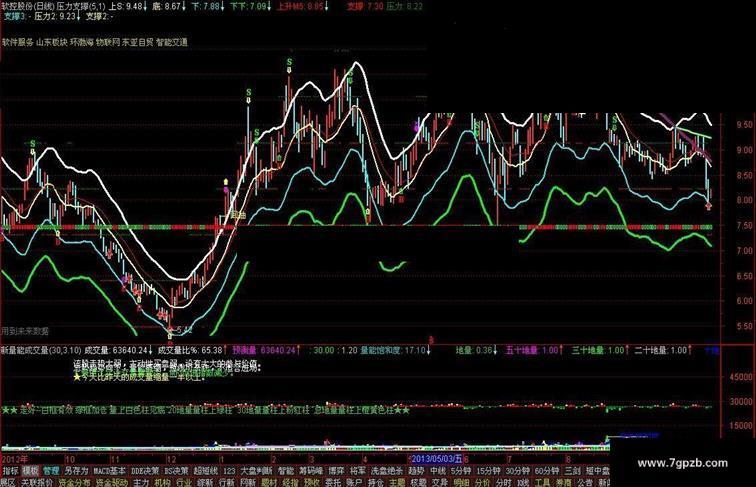Open 持仓 in bottom bar
This screenshot has width=756, height=487.
coord(376,483)
